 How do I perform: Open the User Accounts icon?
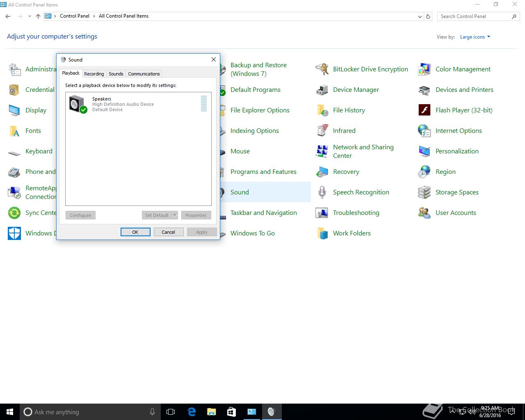click(425, 213)
